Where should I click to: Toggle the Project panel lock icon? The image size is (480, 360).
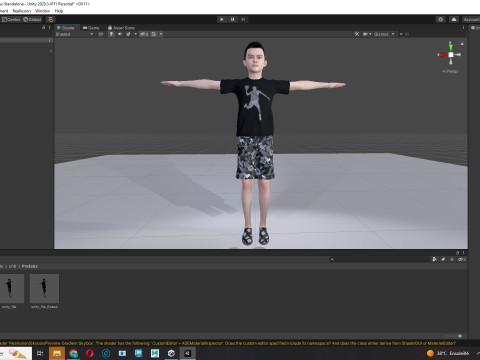(457, 253)
